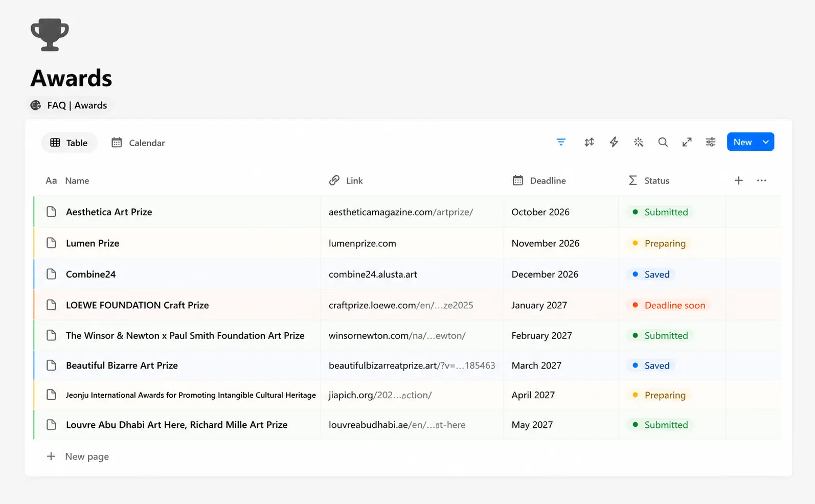Click Preparing status of Lumen Prize

pos(659,243)
